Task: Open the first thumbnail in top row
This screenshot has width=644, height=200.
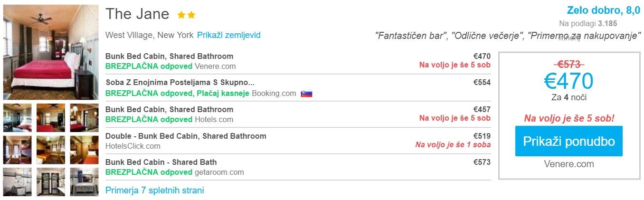Action: (18, 117)
